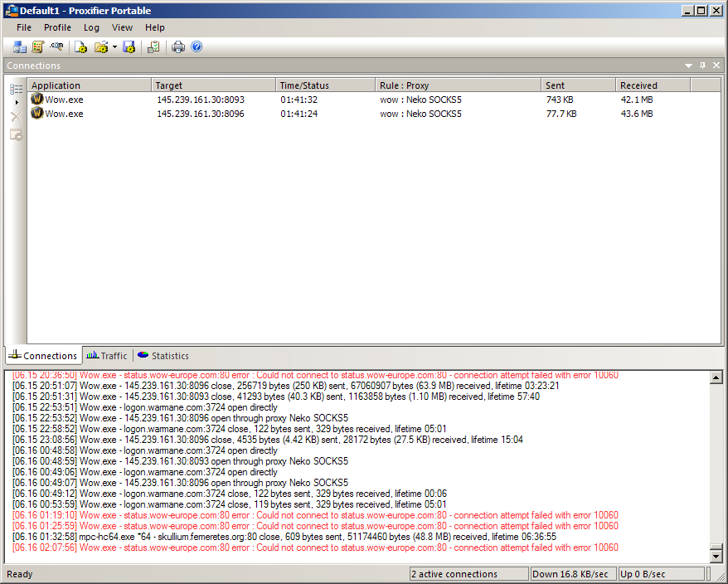
Task: Minimize the Proxifier window
Action: click(687, 10)
